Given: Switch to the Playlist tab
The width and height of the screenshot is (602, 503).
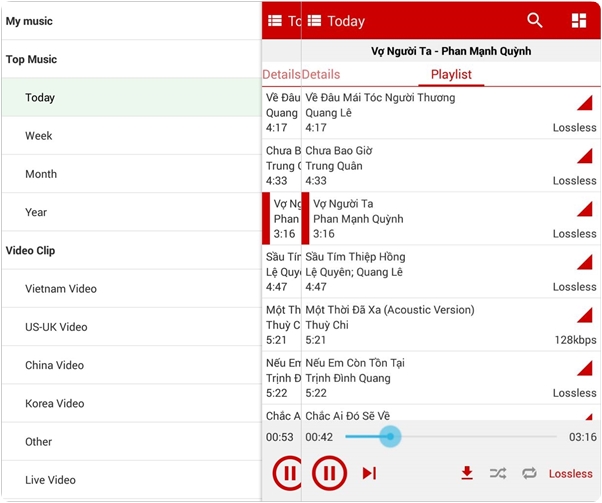Looking at the screenshot, I should pyautogui.click(x=451, y=75).
